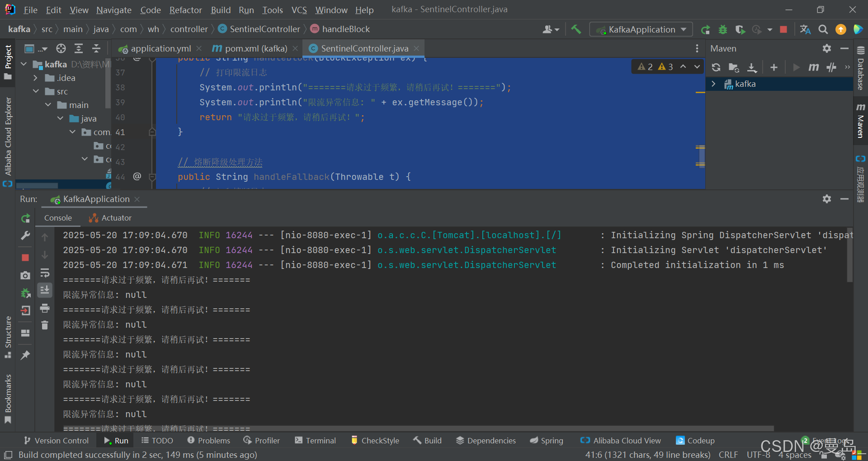Execute Maven goal icon
Image resolution: width=868 pixels, height=461 pixels.
click(x=814, y=67)
